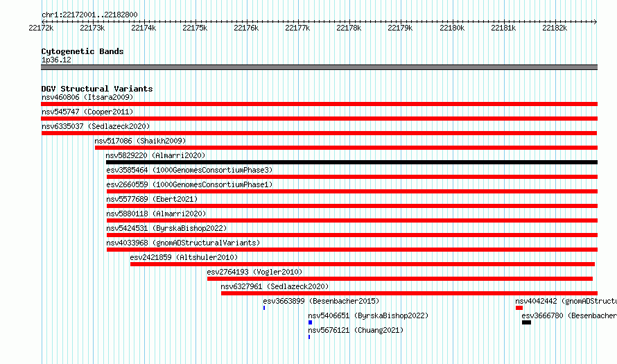Select the red bar under esv2660559
Screen dimensions: 617x364
[x=352, y=191]
